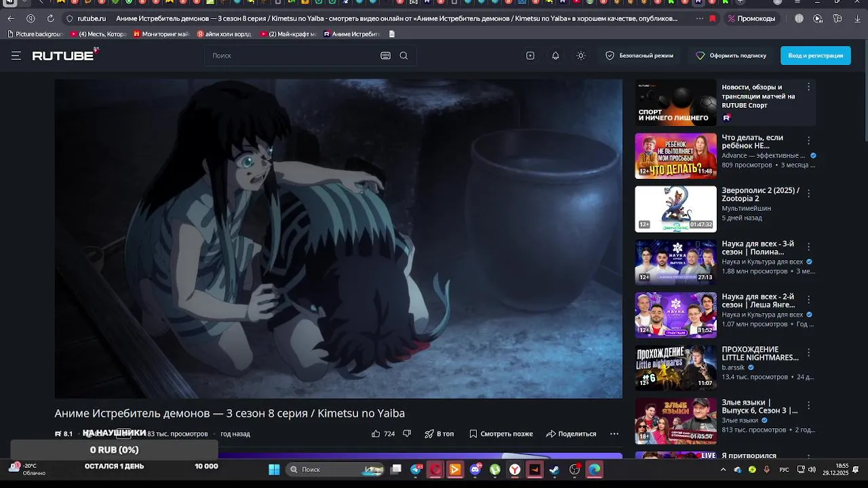Open Наука для всех 31:52 thumbnail
The image size is (868, 488).
coord(675,314)
